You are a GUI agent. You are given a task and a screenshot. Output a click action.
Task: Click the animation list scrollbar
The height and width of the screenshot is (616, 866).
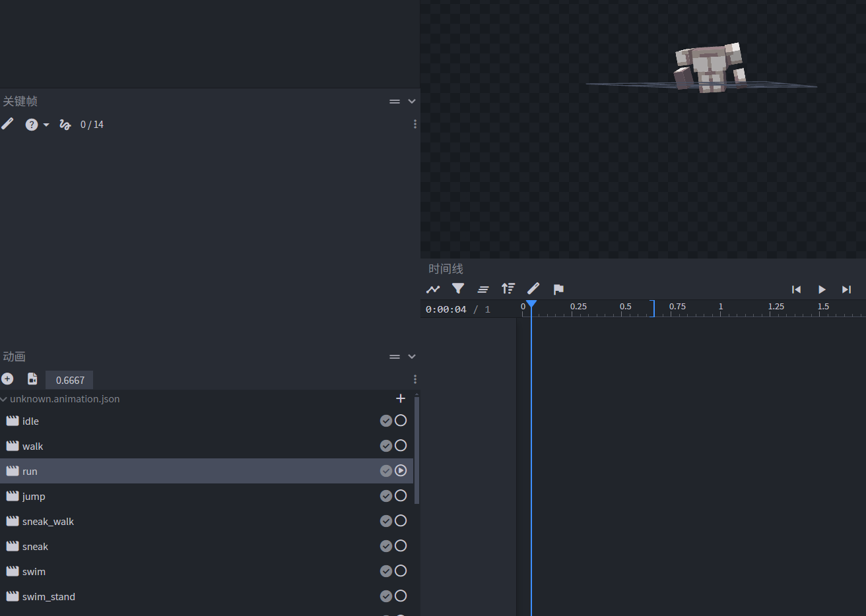point(416,450)
